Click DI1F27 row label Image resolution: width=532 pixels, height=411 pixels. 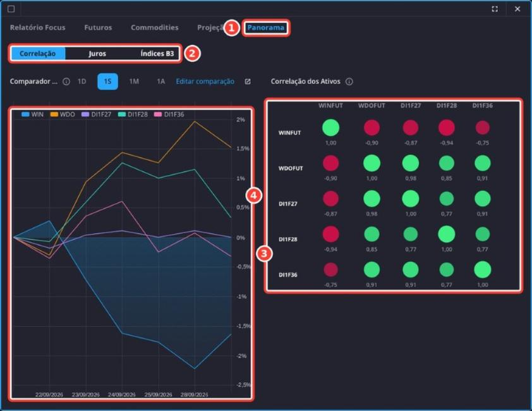pos(287,204)
